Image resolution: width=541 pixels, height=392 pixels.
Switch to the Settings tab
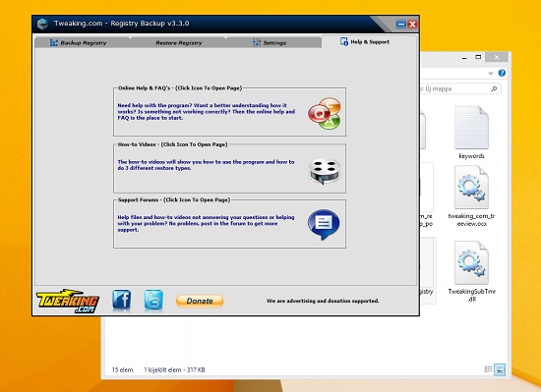(273, 42)
